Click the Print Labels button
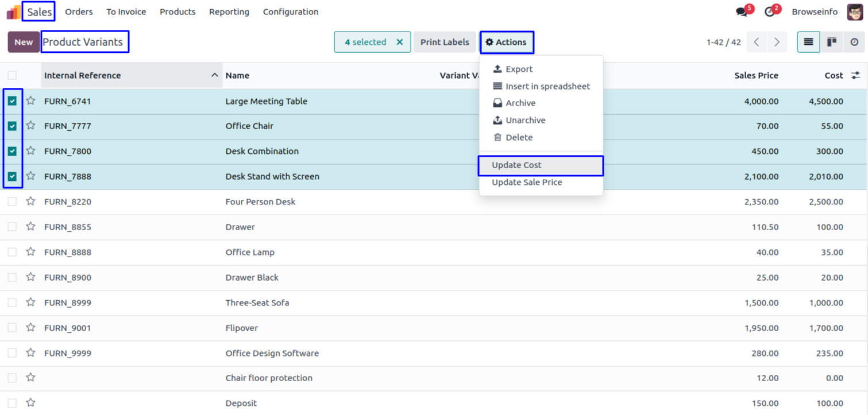 (445, 42)
